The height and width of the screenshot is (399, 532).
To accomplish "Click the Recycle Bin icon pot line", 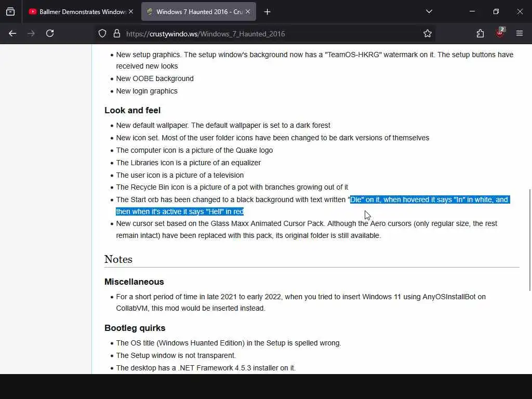I will (x=232, y=187).
